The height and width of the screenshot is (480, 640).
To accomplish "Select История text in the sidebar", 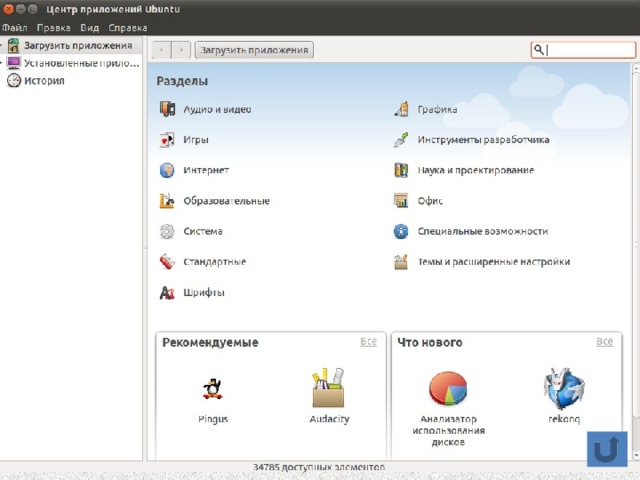I will [x=44, y=81].
